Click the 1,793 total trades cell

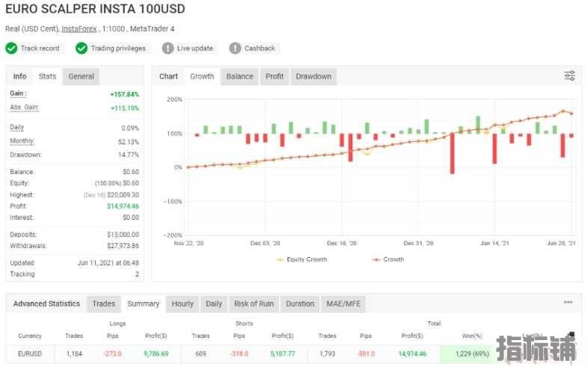[328, 354]
